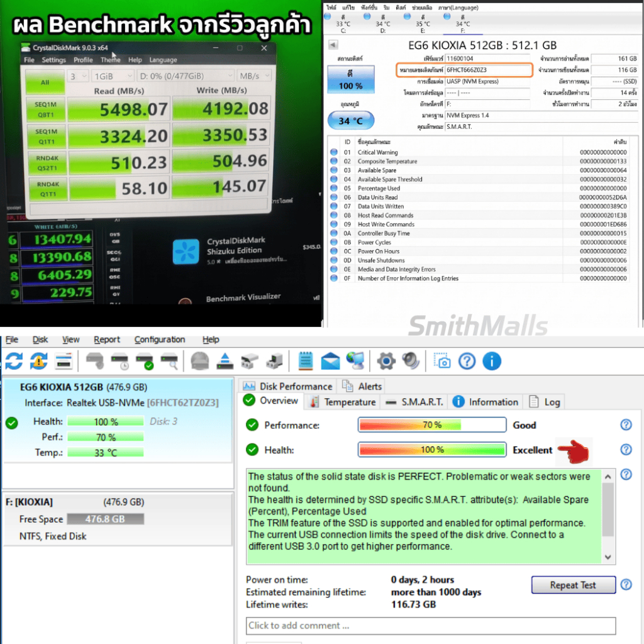Click the Health 100 % progress bar
The height and width of the screenshot is (644, 644).
(x=432, y=450)
